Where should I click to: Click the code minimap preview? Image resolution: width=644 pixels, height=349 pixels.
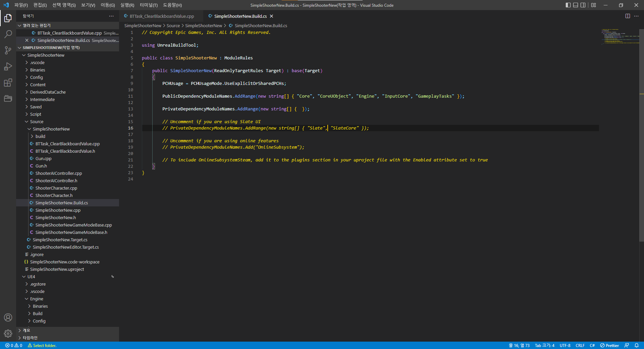[x=620, y=37]
